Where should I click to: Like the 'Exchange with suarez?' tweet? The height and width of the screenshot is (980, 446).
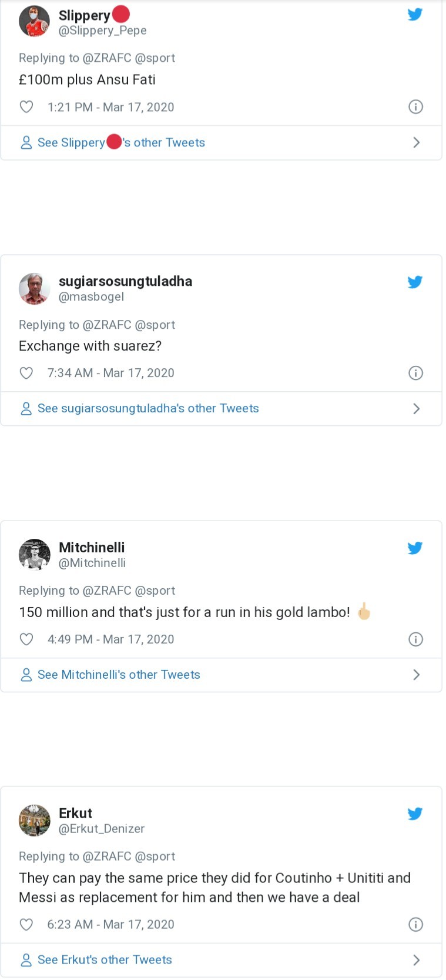point(26,373)
